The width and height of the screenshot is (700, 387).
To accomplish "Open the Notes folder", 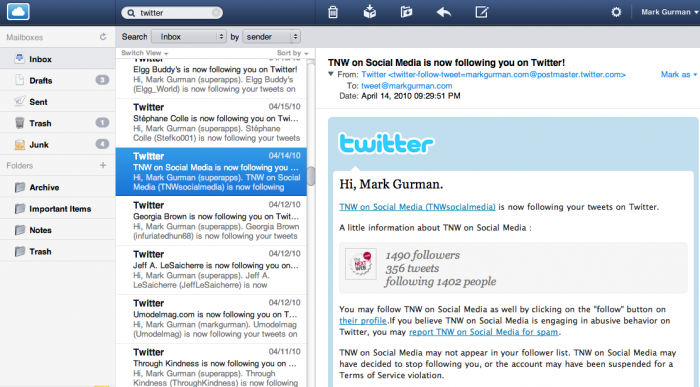I will pos(58,230).
